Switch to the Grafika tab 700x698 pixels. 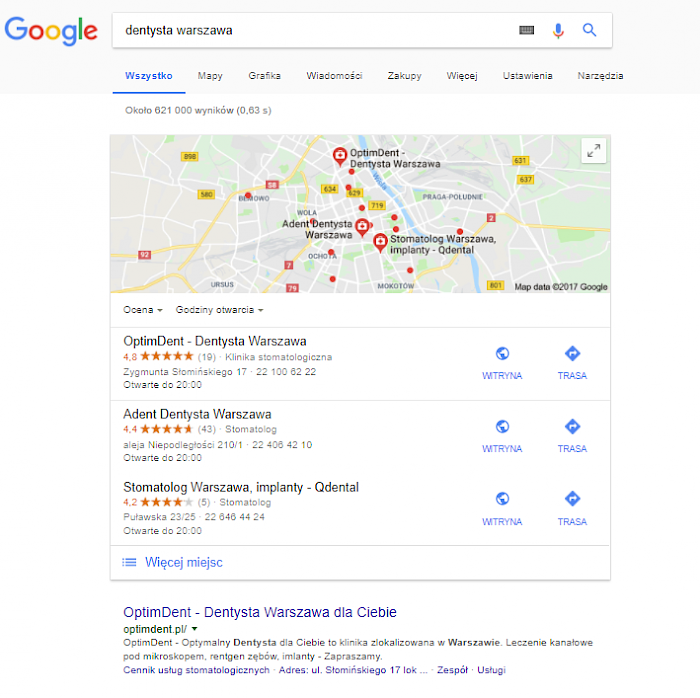(x=264, y=76)
